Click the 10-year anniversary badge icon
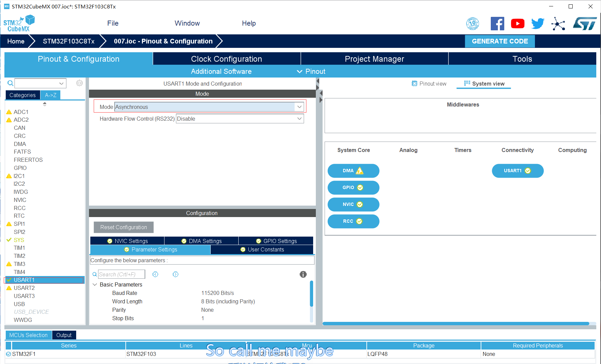601x364 pixels. pos(473,24)
